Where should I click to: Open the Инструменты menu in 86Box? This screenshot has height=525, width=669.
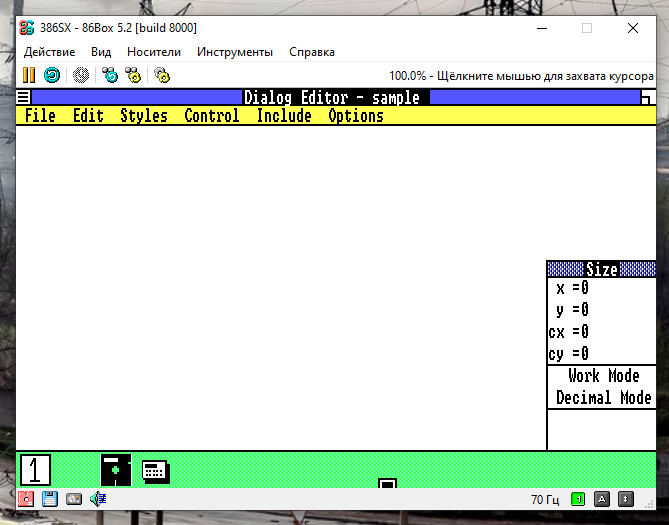tap(234, 52)
